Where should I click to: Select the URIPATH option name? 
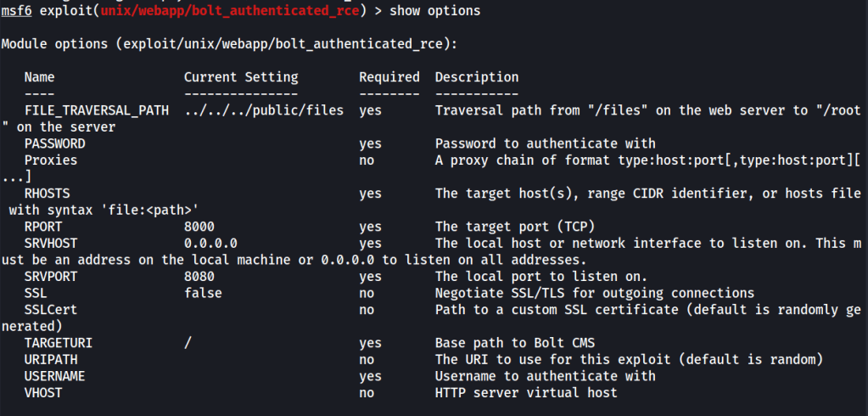51,359
